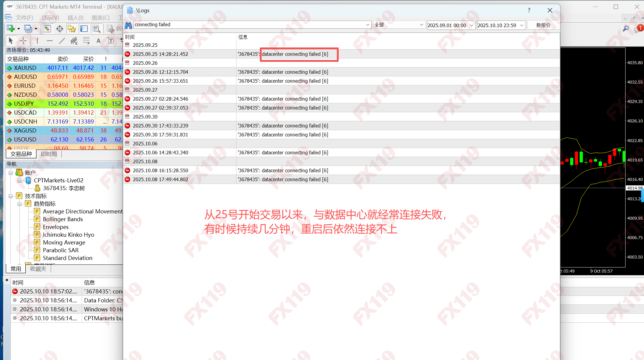644x360 pixels.
Task: Select the Vertical Line drawing tool
Action: point(37,41)
